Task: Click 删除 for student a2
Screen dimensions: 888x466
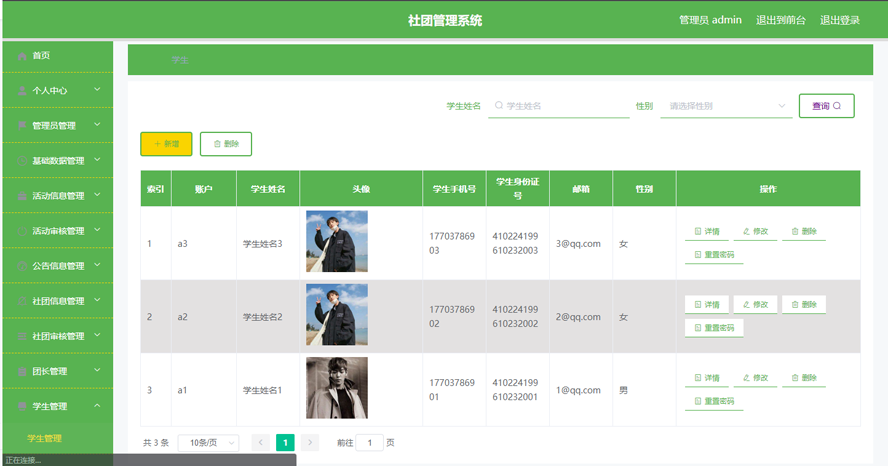Action: [x=804, y=305]
